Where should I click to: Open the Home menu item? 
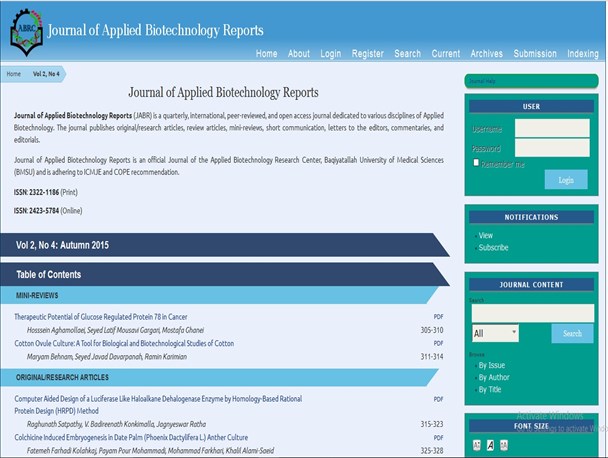click(x=266, y=54)
